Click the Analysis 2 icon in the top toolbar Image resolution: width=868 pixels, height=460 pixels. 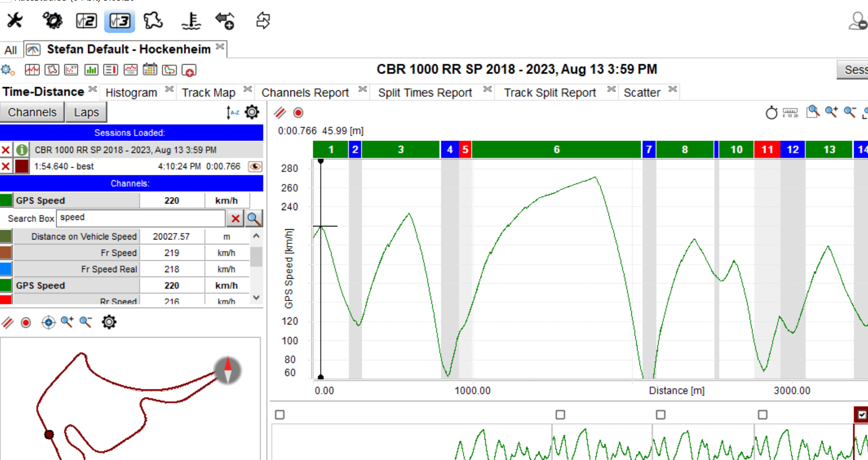pos(86,21)
